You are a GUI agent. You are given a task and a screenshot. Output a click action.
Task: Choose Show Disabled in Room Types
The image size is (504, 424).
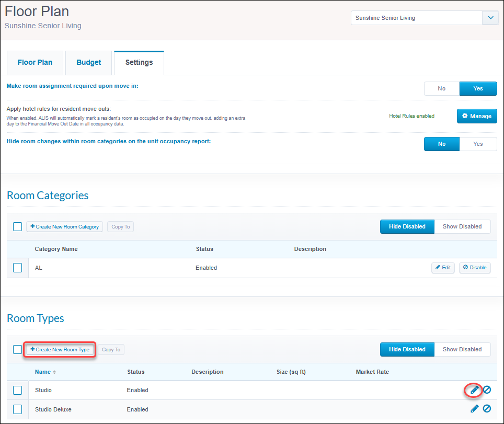click(x=462, y=349)
